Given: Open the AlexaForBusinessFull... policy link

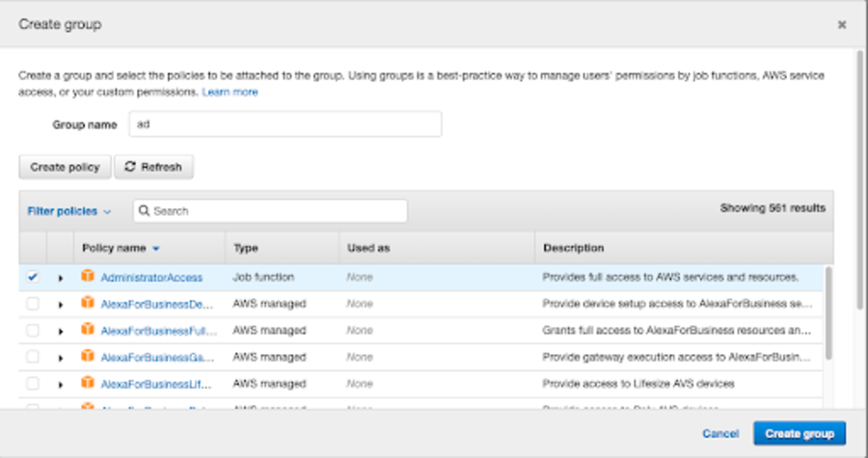Looking at the screenshot, I should (159, 331).
